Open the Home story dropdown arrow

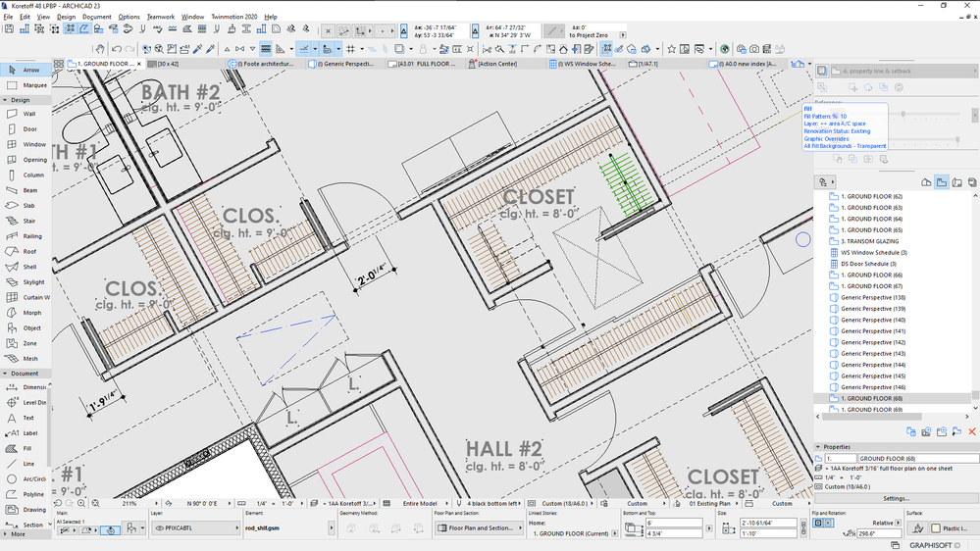tap(615, 533)
